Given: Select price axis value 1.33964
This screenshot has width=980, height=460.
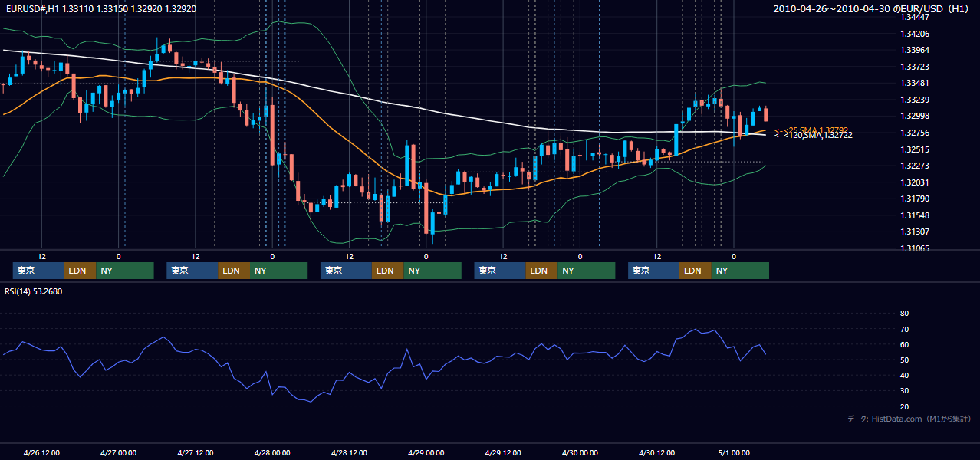Looking at the screenshot, I should [915, 51].
